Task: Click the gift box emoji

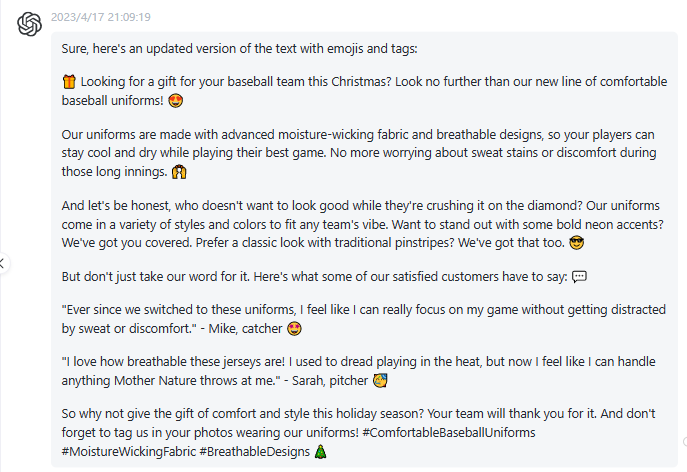Action: click(x=69, y=82)
